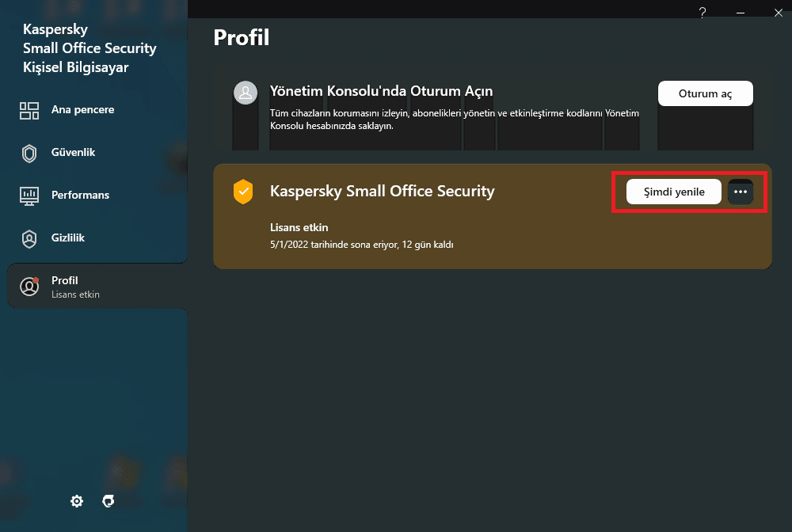Click the gray user avatar icon
Viewport: 792px width, 532px height.
coord(245,93)
